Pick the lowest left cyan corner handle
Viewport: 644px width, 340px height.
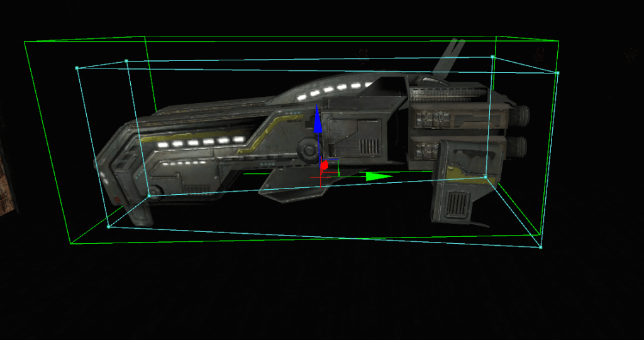pos(108,226)
